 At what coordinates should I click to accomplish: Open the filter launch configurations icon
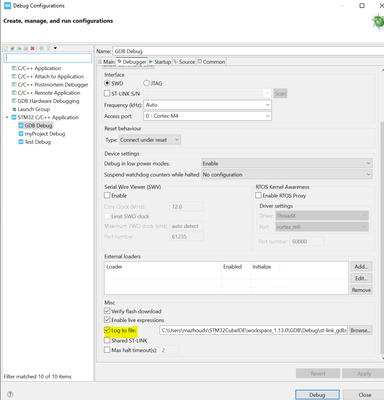[x=48, y=48]
